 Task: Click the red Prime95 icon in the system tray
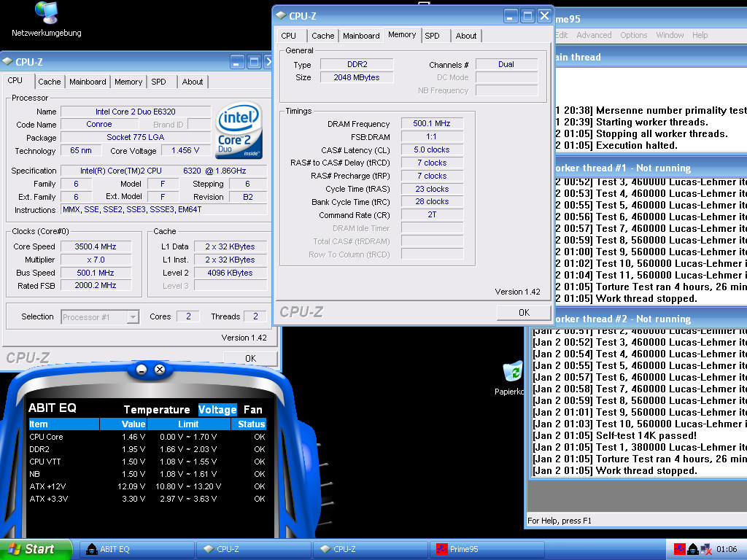[x=679, y=549]
